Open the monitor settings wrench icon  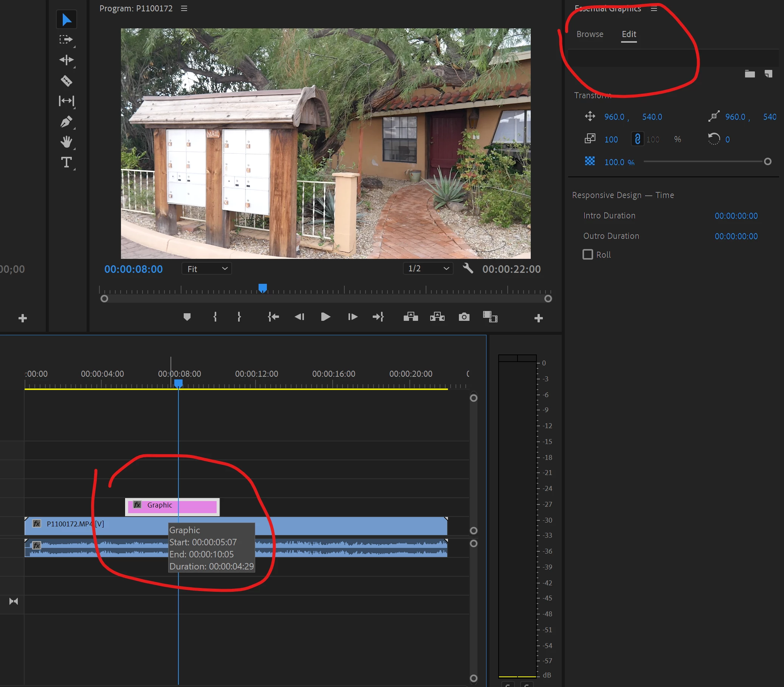(468, 268)
